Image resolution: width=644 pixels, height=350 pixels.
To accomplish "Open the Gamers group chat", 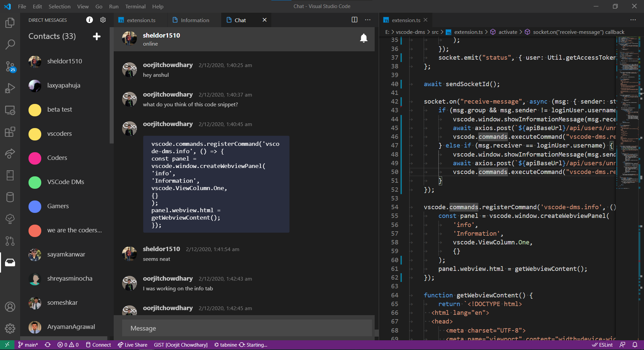I will tap(58, 206).
